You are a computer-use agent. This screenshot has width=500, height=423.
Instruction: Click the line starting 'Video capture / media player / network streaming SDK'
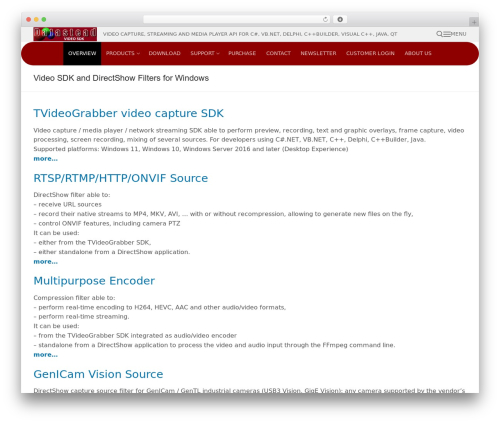249,130
